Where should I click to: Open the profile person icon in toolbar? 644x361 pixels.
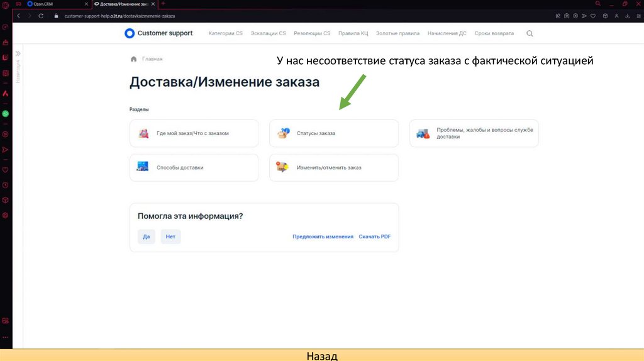[616, 16]
